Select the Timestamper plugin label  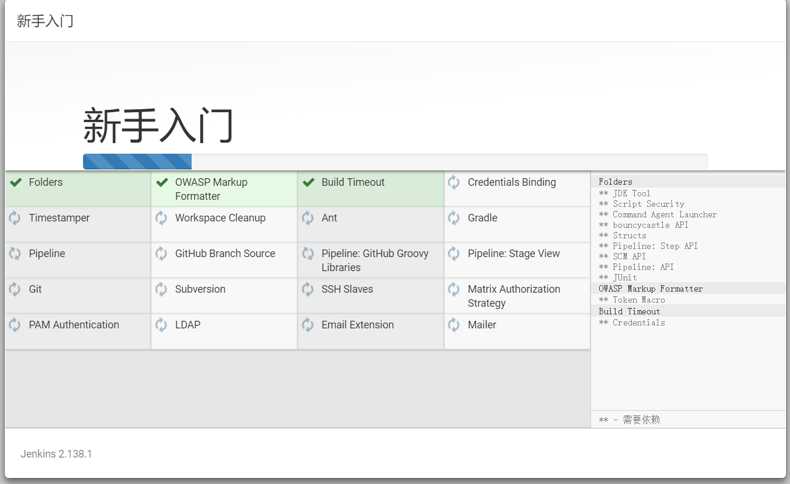tap(59, 218)
